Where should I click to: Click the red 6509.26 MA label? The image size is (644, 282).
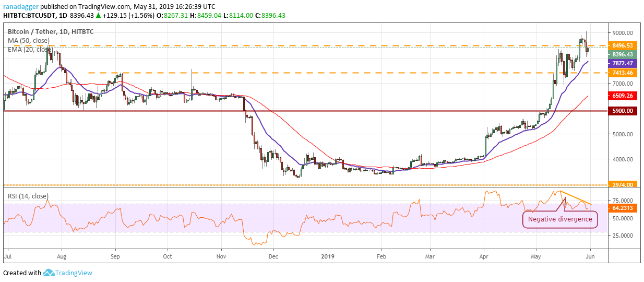pos(623,96)
